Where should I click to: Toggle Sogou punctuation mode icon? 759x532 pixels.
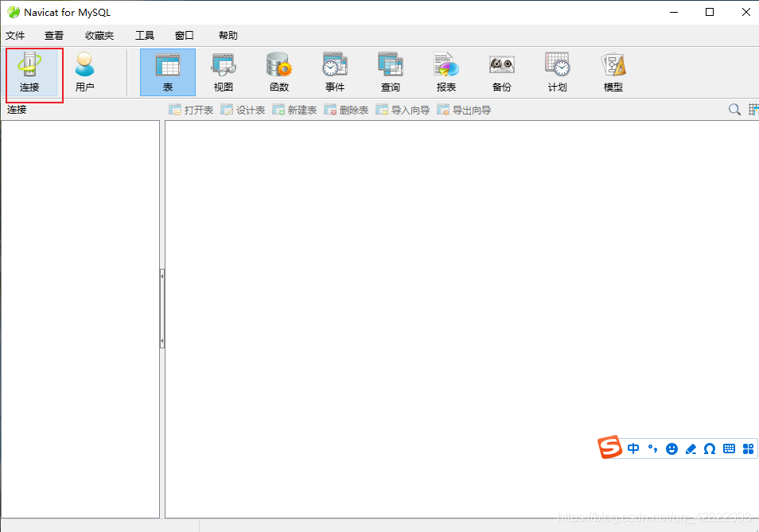[x=652, y=449]
